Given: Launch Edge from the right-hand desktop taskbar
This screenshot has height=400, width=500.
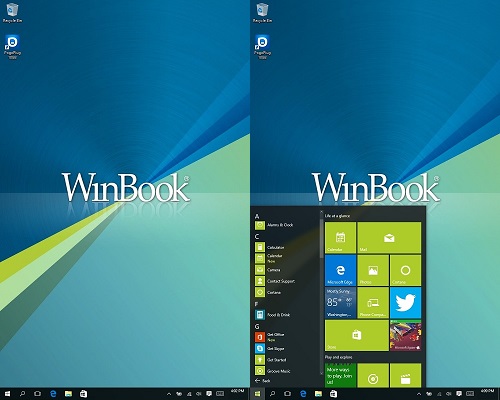Looking at the screenshot, I should [303, 394].
